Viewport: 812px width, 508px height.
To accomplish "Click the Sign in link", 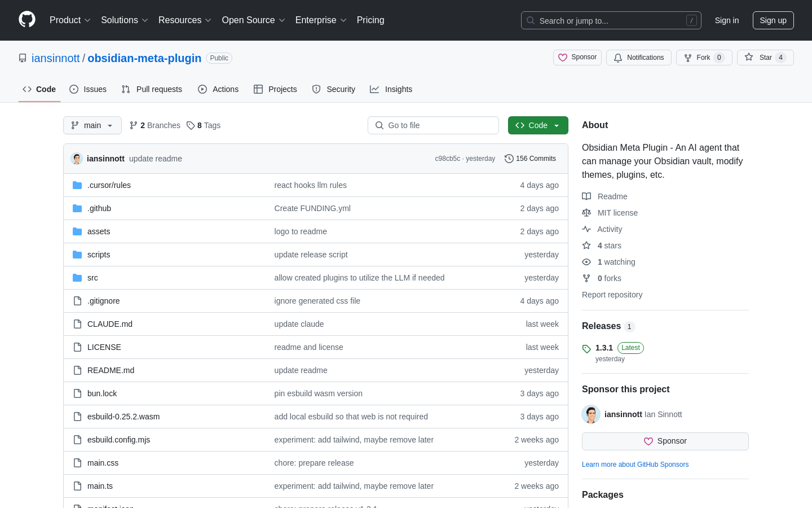I will pos(727,20).
